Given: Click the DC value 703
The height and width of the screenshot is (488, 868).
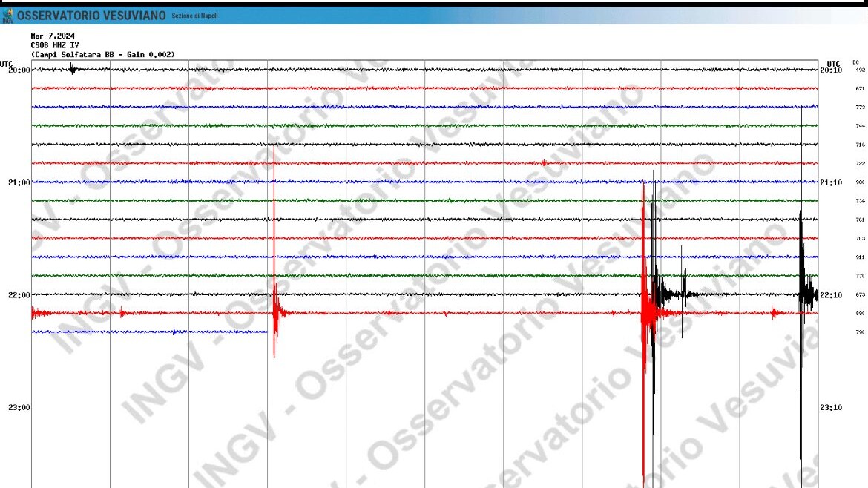Looking at the screenshot, I should pos(861,239).
